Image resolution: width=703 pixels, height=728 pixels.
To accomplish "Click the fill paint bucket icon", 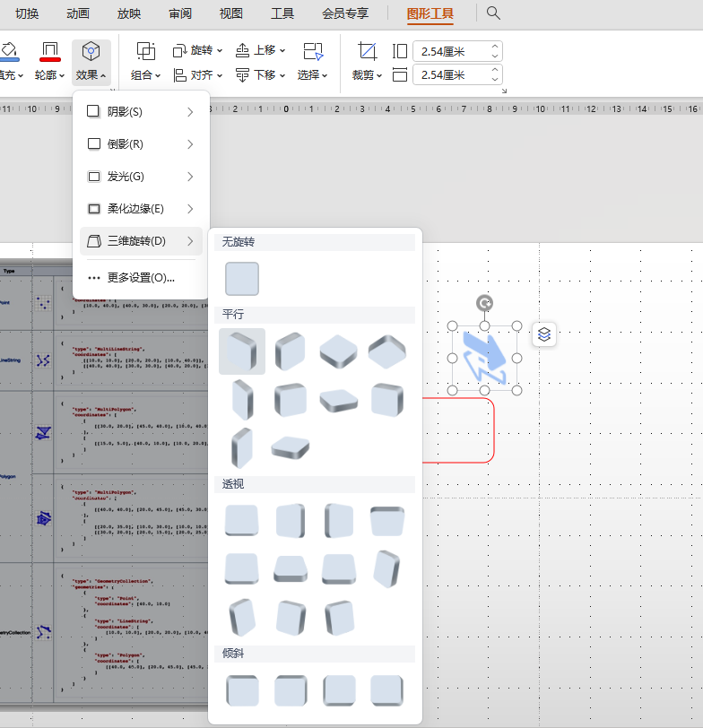I will coord(9,51).
